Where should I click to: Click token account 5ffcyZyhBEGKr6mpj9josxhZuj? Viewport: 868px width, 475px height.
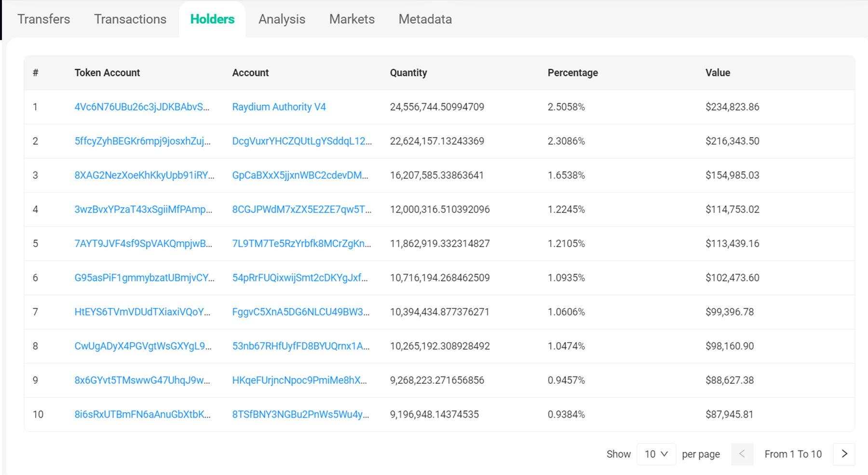142,141
